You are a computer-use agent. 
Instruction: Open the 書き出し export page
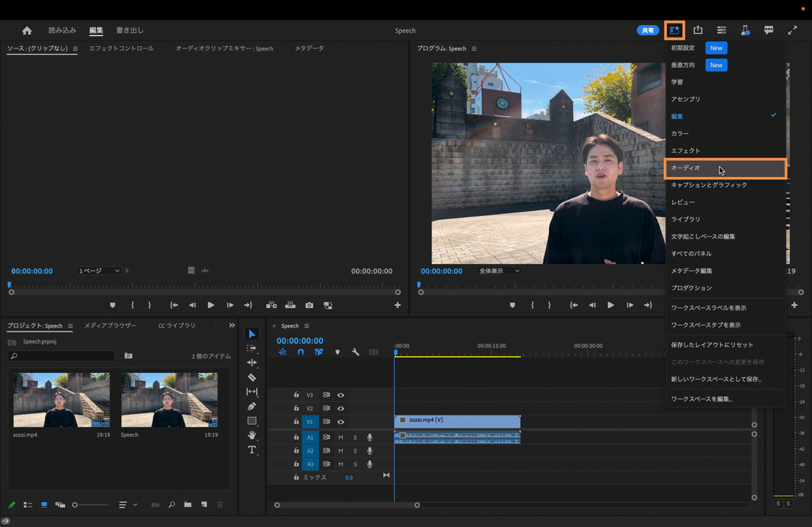tap(130, 31)
